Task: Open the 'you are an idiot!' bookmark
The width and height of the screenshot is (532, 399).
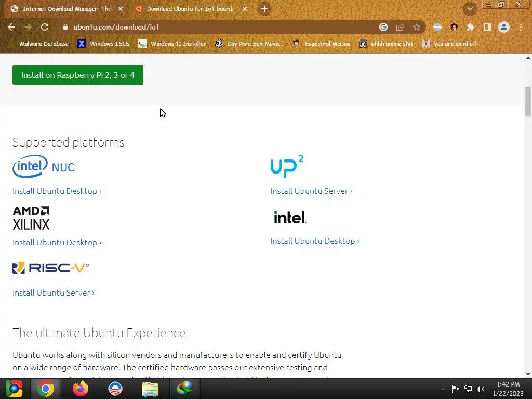Action: click(x=449, y=44)
